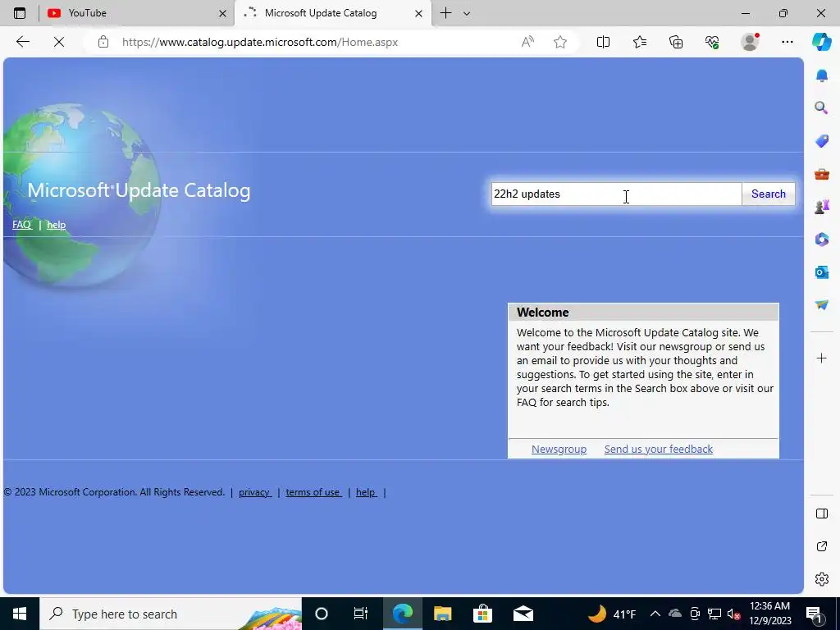Open Collections panel

tap(676, 42)
